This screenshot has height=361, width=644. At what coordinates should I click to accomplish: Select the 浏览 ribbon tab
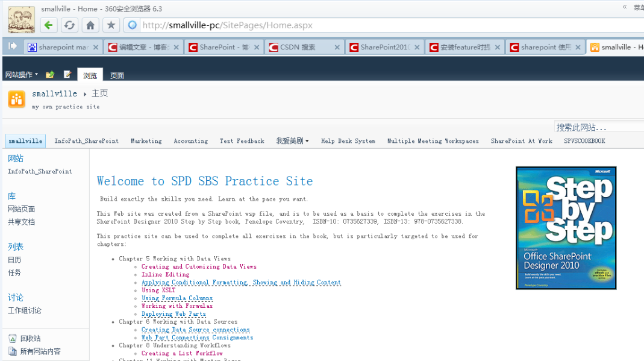point(90,75)
